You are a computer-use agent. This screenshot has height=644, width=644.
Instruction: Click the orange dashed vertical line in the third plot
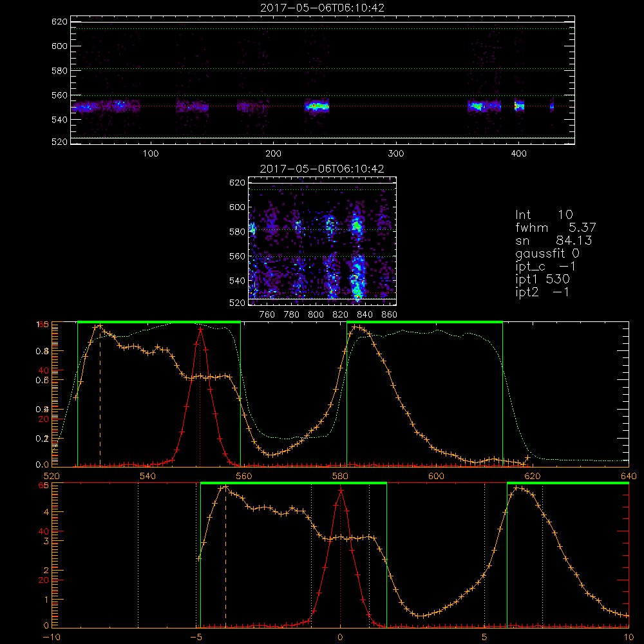coord(100,396)
